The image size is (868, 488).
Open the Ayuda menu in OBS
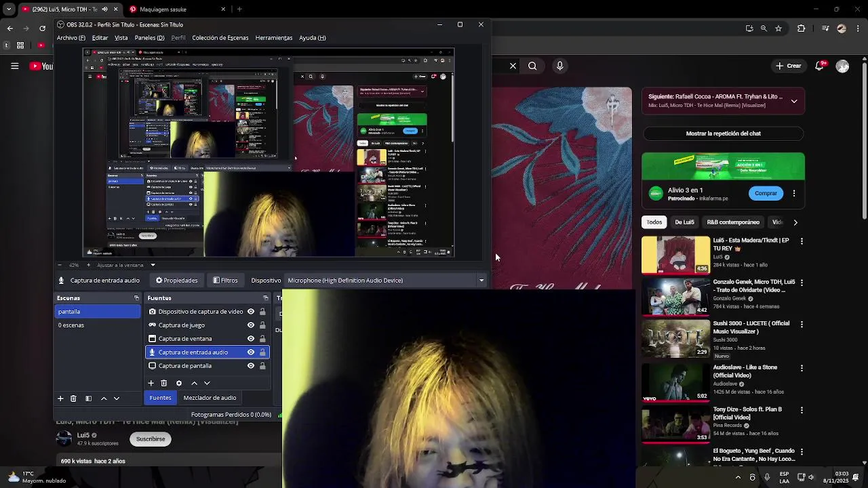[313, 38]
